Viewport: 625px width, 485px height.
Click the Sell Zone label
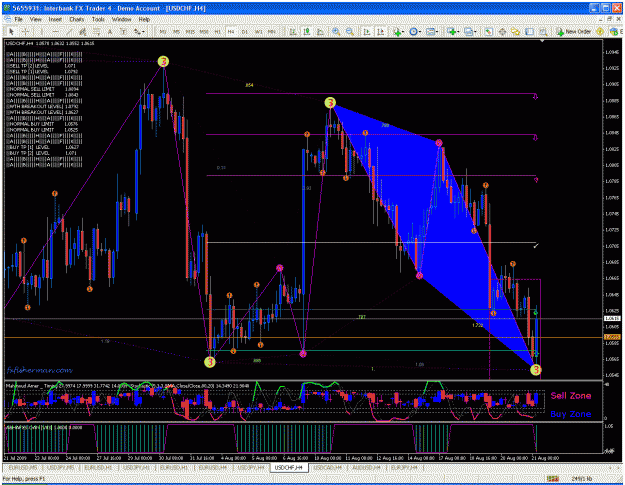[x=570, y=396]
